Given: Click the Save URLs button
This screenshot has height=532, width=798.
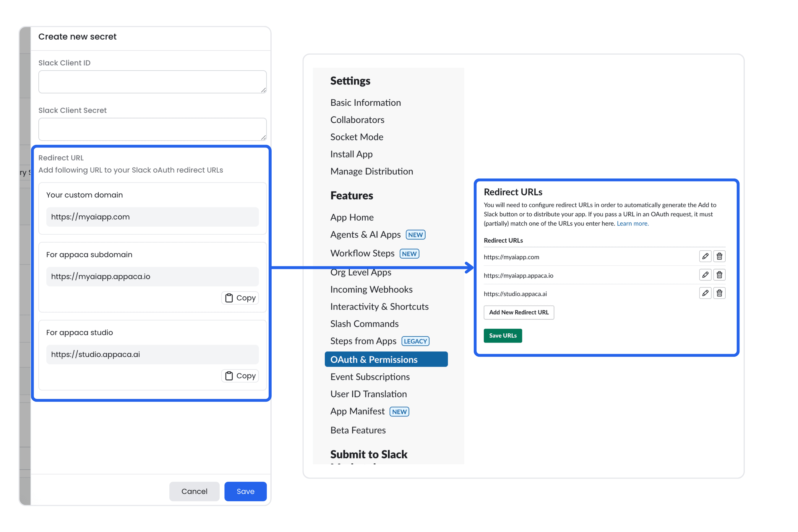Looking at the screenshot, I should point(503,335).
